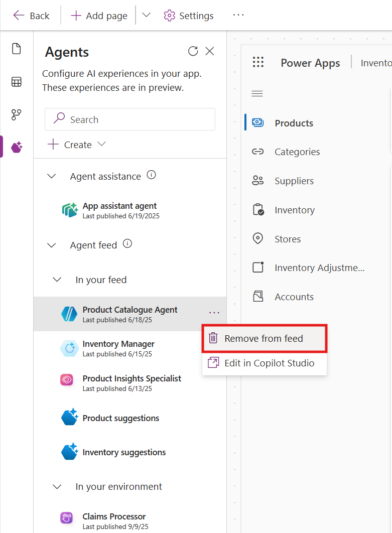The width and height of the screenshot is (392, 533).
Task: Click the Back button
Action: click(31, 16)
